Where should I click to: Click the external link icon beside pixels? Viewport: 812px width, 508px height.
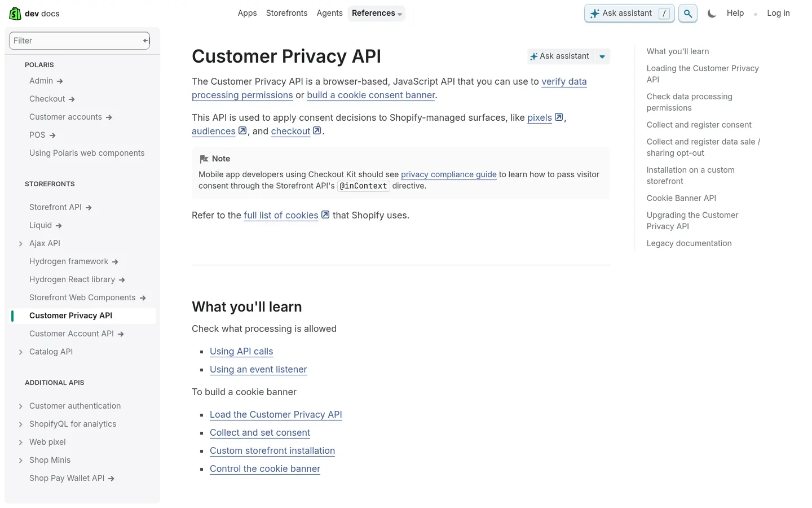coord(558,117)
